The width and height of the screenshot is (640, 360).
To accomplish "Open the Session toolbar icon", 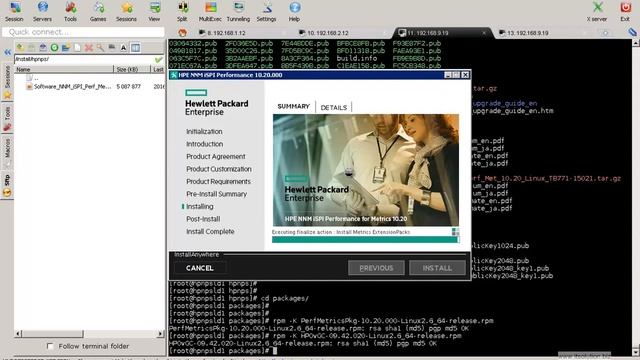I will (14, 11).
